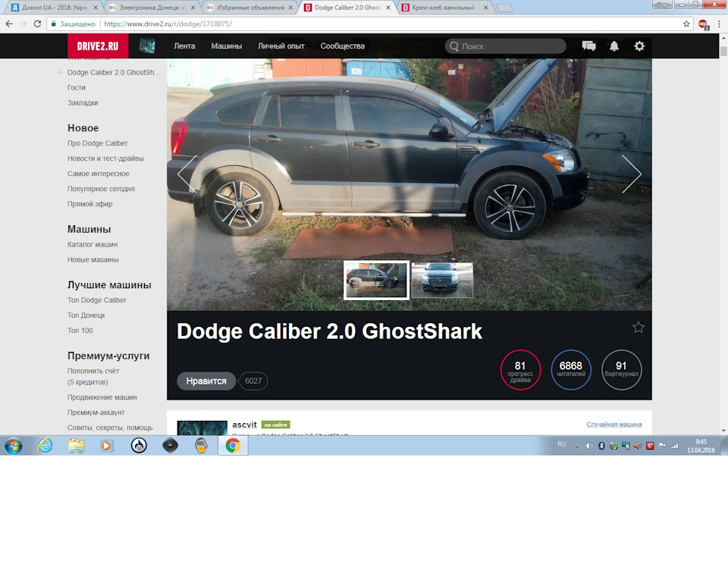Open Популярное сегодня sidebar link
Image resolution: width=728 pixels, height=587 pixels.
click(x=101, y=189)
